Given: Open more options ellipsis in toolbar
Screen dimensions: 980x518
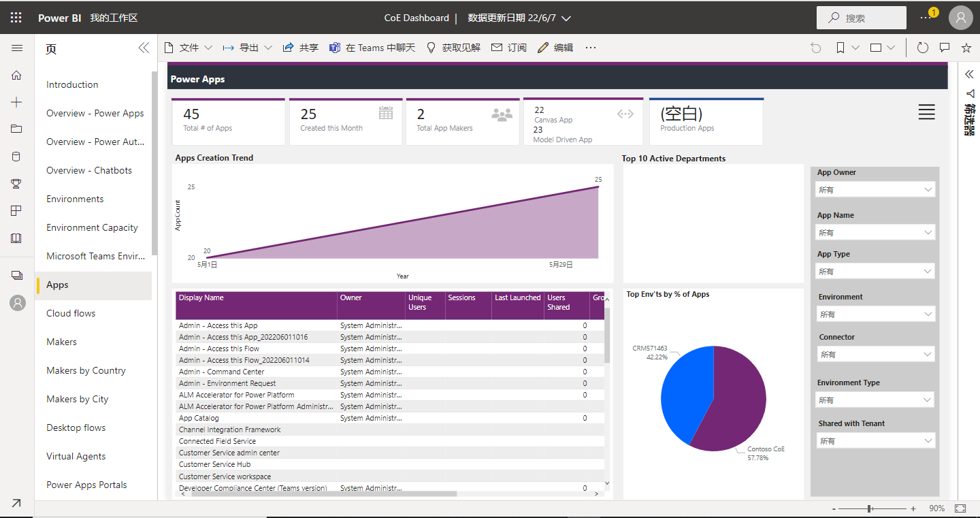Looking at the screenshot, I should click(591, 48).
